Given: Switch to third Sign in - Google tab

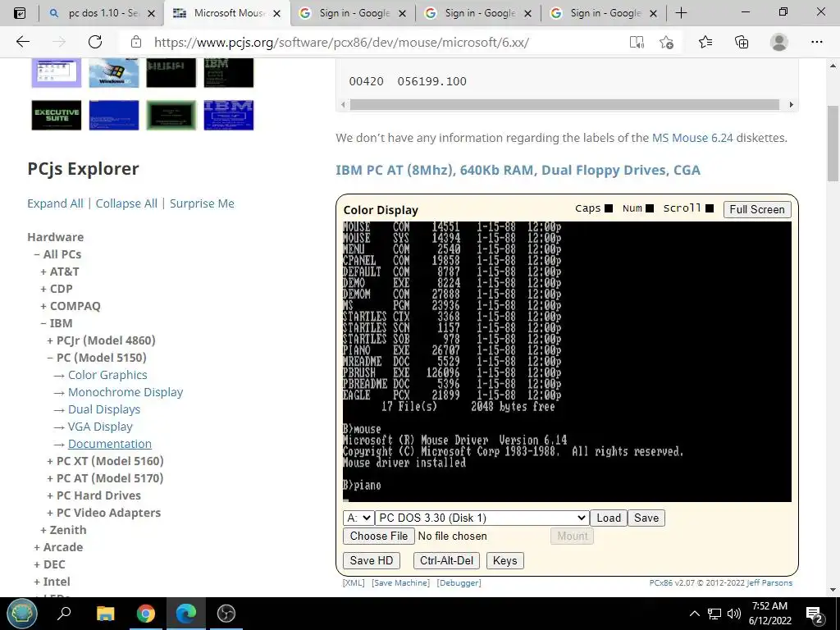Looking at the screenshot, I should [603, 13].
